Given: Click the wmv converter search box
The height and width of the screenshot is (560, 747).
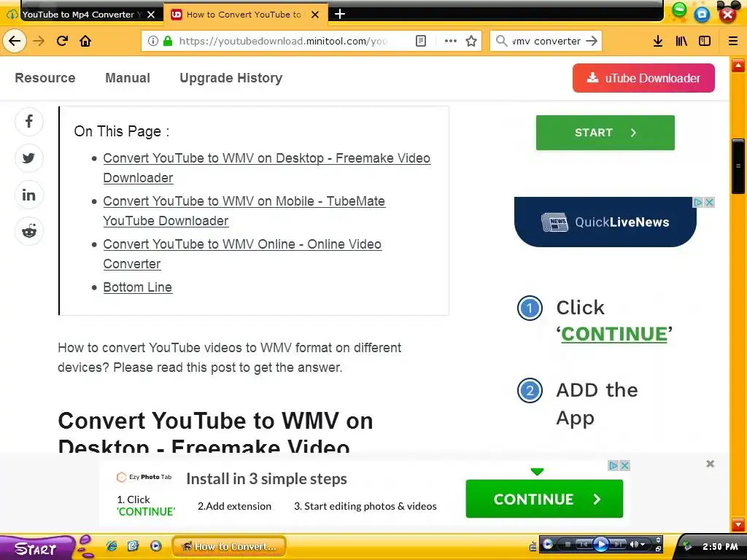Looking at the screenshot, I should point(546,41).
